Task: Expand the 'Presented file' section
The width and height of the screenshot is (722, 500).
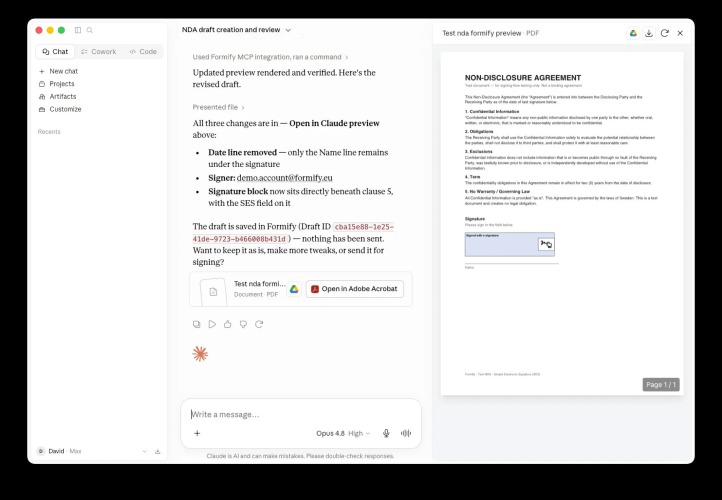Action: 218,107
